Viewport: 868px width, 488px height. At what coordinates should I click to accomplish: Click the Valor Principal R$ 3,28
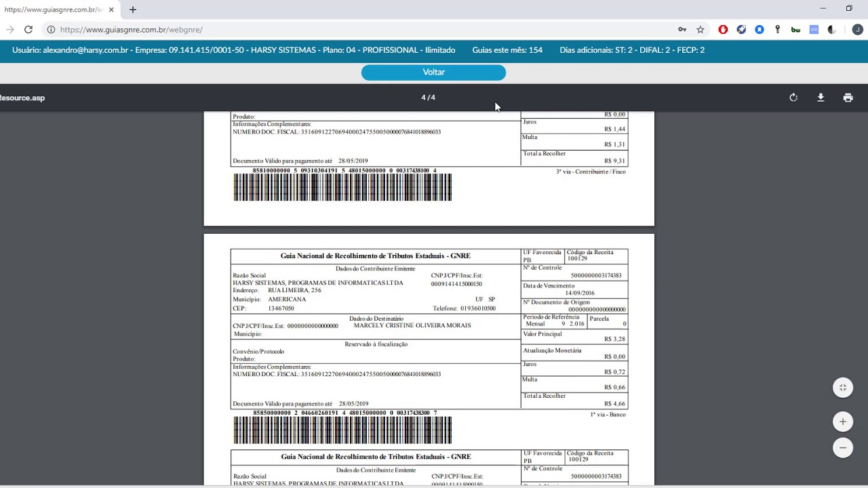[614, 339]
